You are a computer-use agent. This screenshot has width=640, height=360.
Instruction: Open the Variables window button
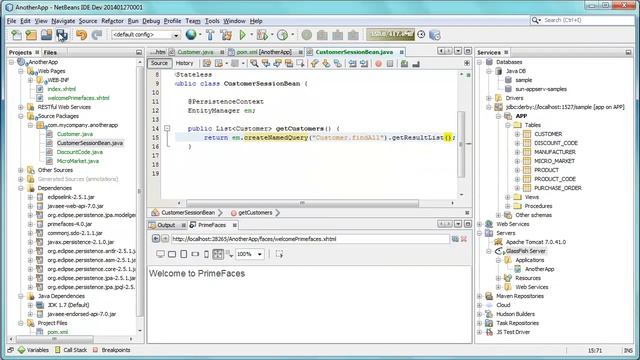tap(33, 350)
